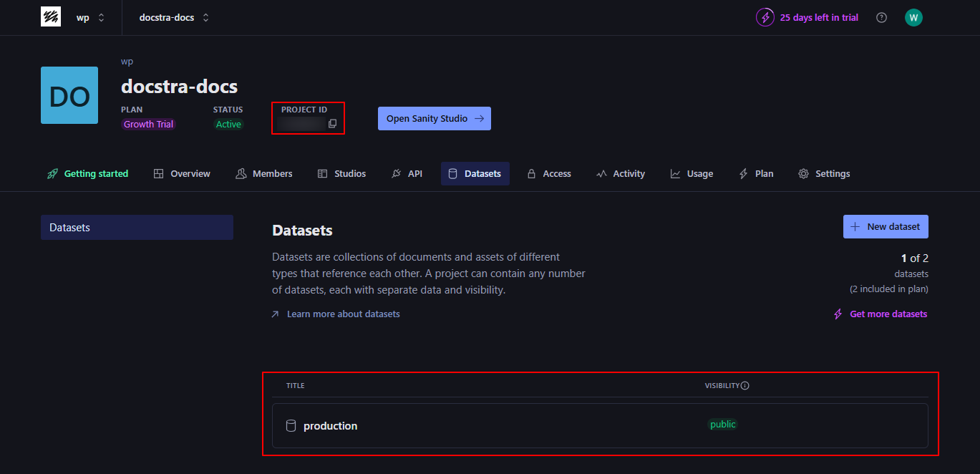
Task: Click the DO project avatar thumbnail
Action: (x=69, y=95)
